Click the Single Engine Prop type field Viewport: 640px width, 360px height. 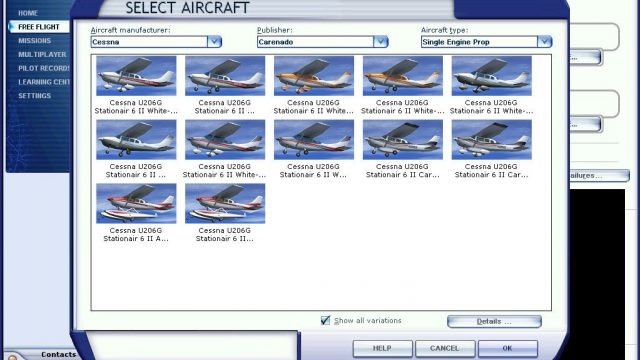click(479, 42)
